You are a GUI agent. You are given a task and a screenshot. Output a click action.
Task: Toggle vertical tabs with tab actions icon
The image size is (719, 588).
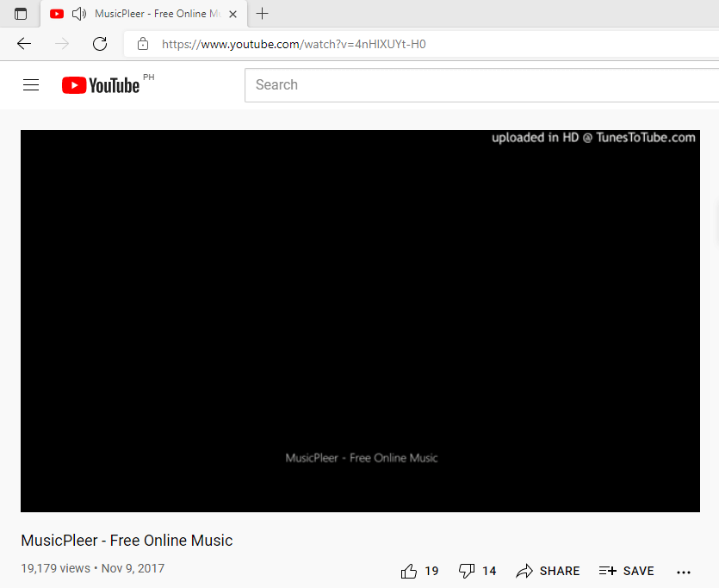click(x=20, y=14)
